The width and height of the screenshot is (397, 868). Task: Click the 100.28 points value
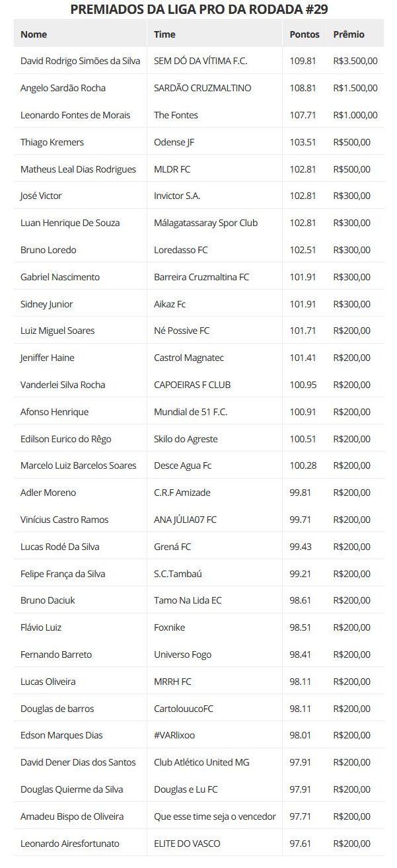(x=303, y=465)
